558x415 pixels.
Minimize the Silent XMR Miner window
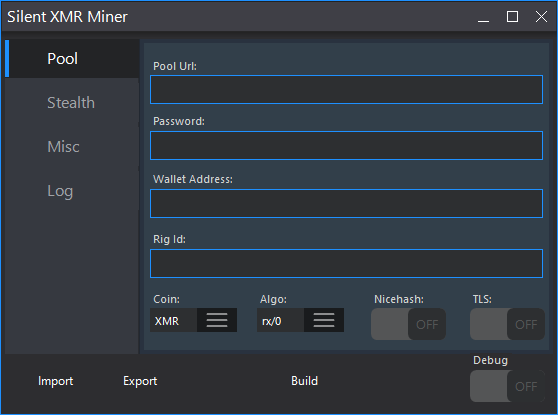(x=483, y=17)
